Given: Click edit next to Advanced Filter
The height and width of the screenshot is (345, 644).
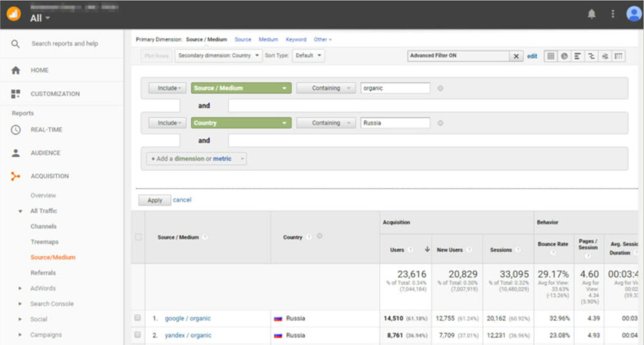Looking at the screenshot, I should (532, 56).
